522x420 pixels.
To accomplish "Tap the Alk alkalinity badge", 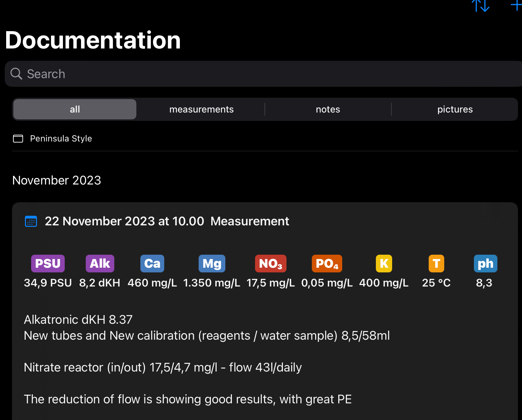I will pyautogui.click(x=100, y=263).
